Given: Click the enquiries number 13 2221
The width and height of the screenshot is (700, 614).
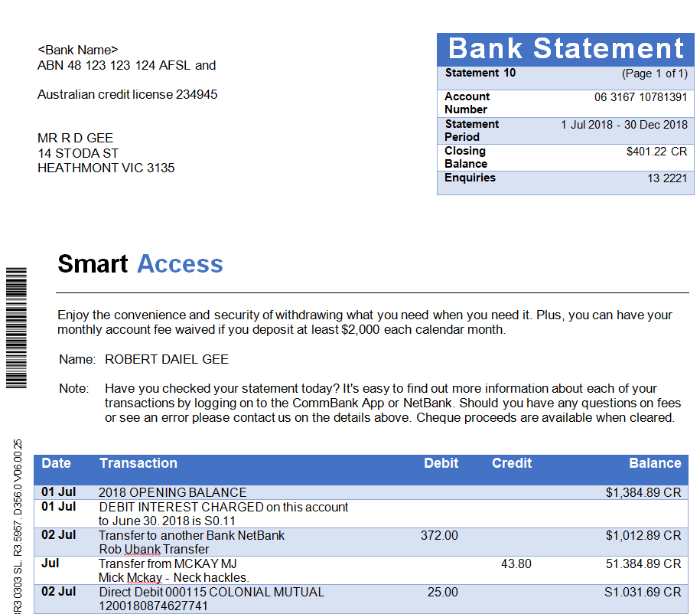Looking at the screenshot, I should 667,179.
